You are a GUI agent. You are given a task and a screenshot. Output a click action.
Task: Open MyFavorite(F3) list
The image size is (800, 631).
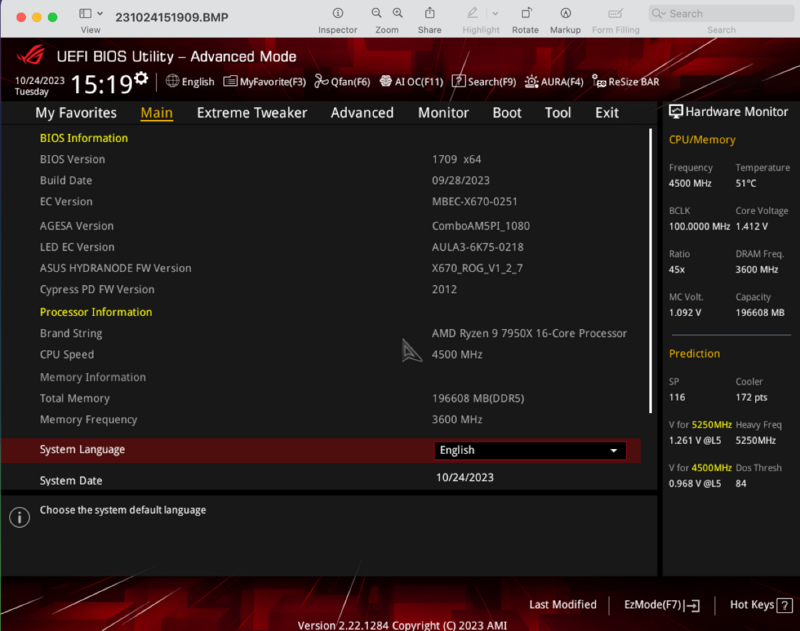pyautogui.click(x=264, y=82)
